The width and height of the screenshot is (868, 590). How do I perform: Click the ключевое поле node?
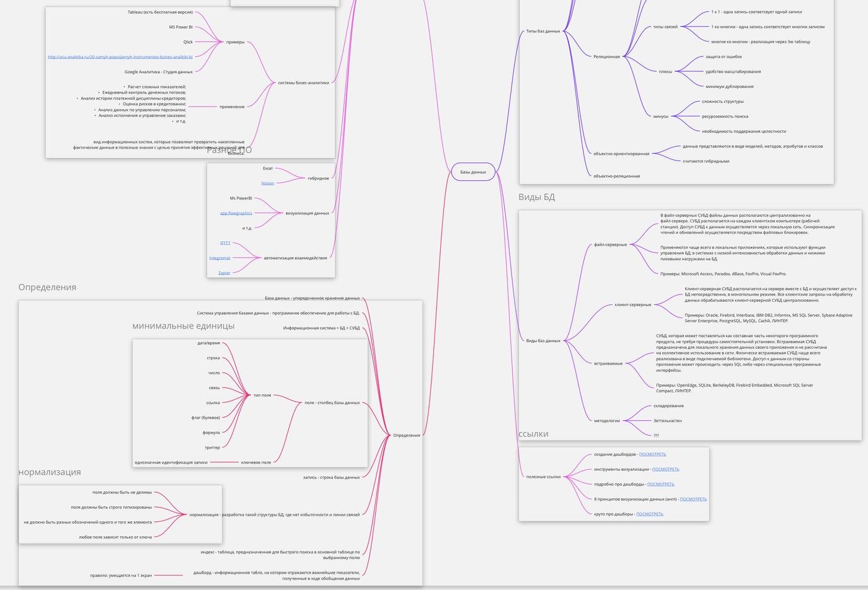[255, 462]
